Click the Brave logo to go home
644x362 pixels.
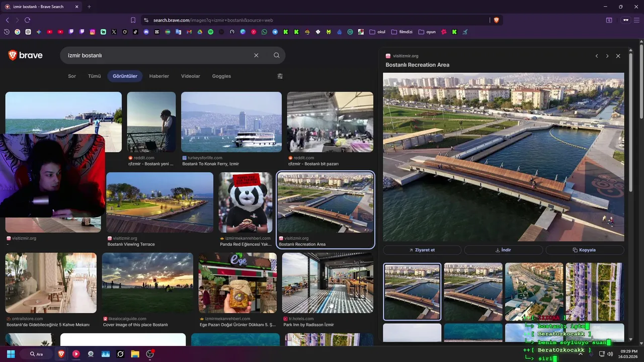coord(26,55)
